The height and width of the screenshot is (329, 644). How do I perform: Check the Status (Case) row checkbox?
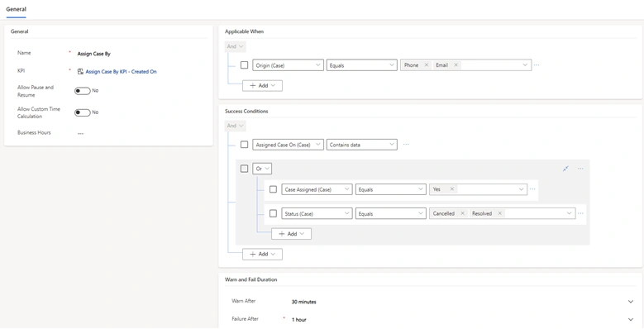[273, 213]
